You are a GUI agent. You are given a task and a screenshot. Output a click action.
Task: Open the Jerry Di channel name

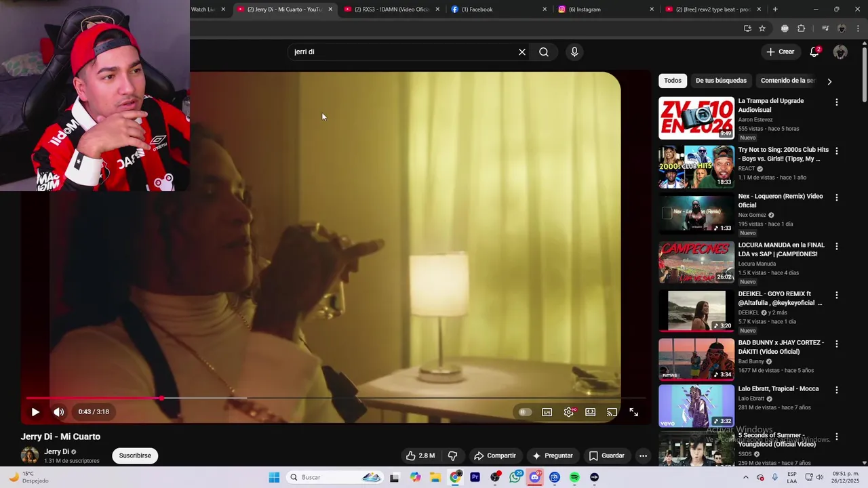click(x=57, y=452)
